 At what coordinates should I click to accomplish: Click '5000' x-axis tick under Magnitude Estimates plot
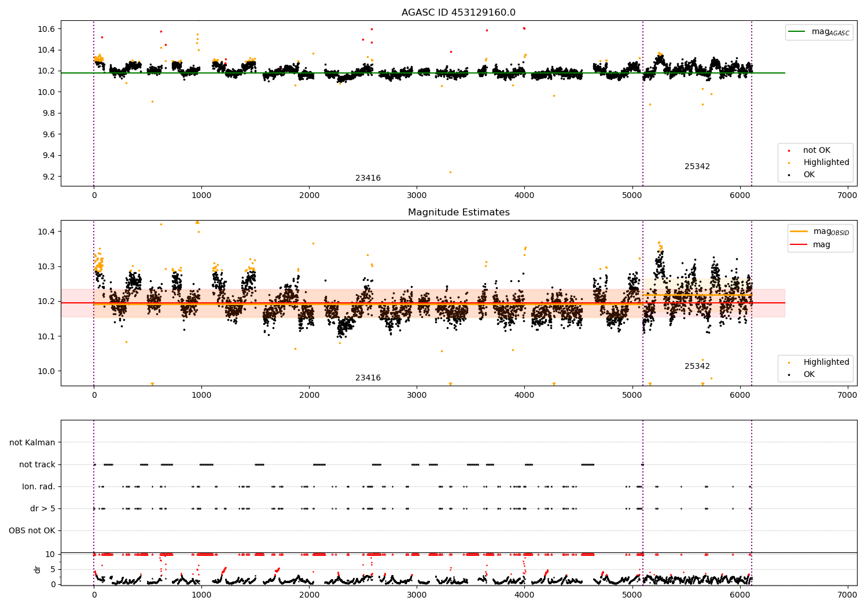coord(632,395)
